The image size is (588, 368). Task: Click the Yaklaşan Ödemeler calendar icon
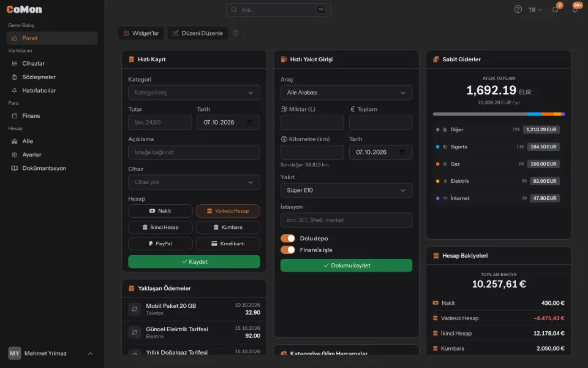coord(131,288)
